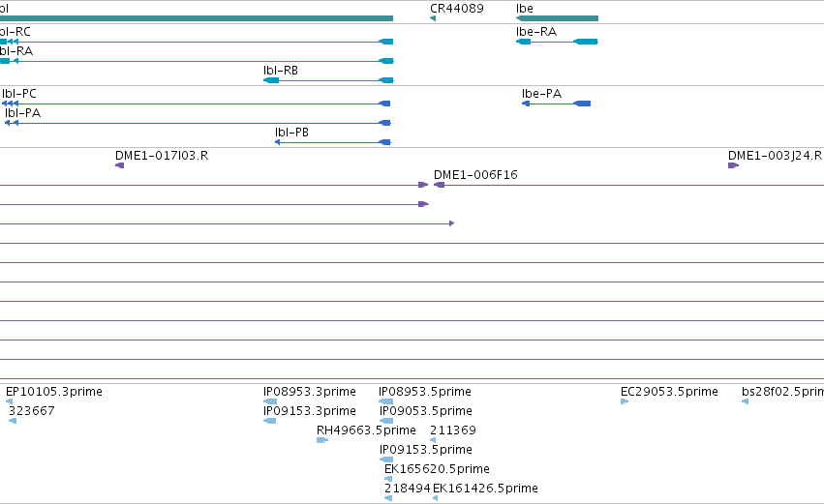Click the IP09053.5prime EST label
Viewport: 824px width, 504px height.
coord(426,411)
